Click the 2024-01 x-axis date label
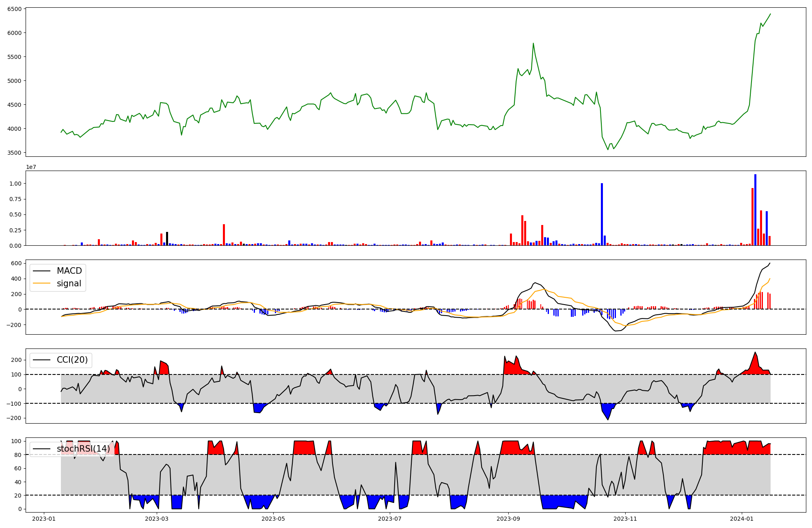This screenshot has height=528, width=812. pos(742,519)
